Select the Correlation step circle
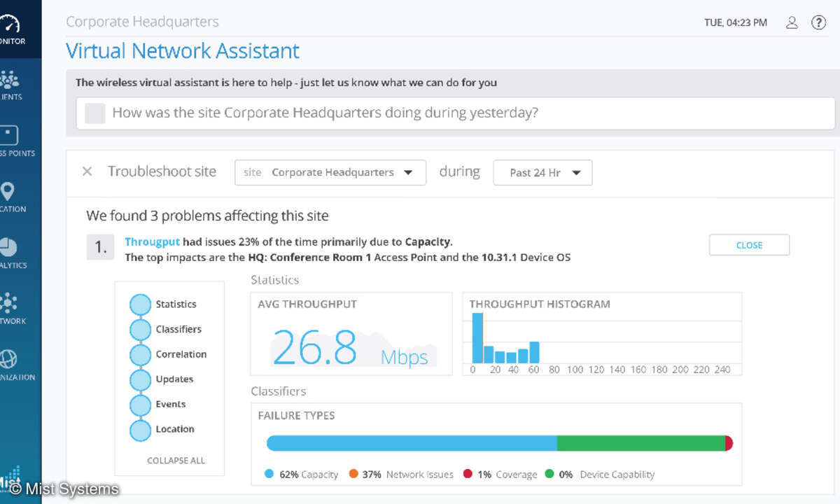Viewport: 840px width, 504px height. click(x=141, y=355)
